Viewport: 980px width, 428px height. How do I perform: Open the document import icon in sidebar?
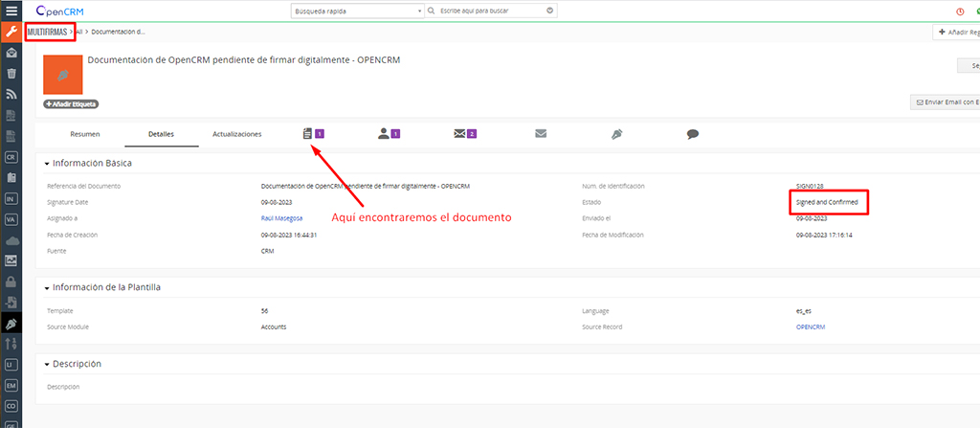coord(11,303)
